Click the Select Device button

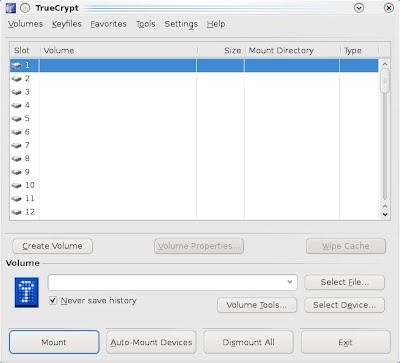[x=345, y=305]
